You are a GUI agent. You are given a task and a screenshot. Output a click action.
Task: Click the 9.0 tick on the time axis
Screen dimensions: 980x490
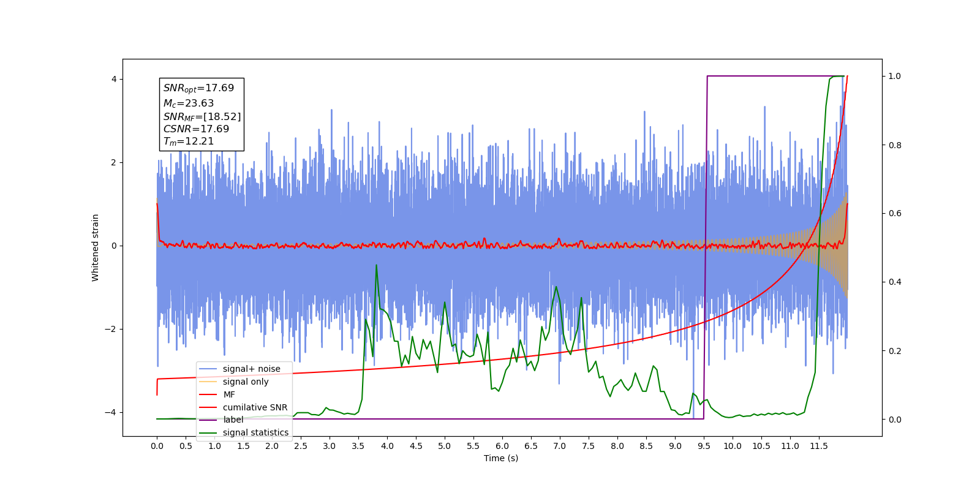tap(675, 446)
